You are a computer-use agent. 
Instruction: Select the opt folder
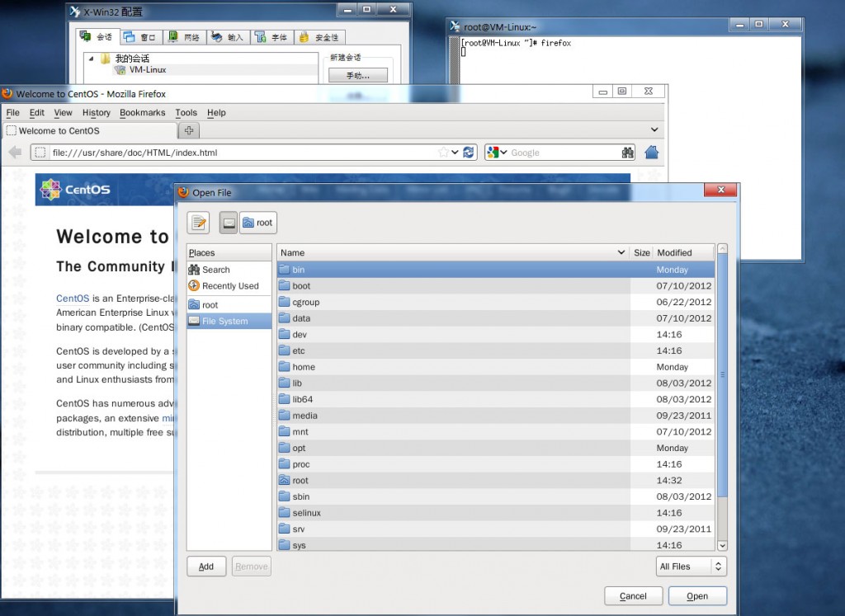tap(496, 448)
